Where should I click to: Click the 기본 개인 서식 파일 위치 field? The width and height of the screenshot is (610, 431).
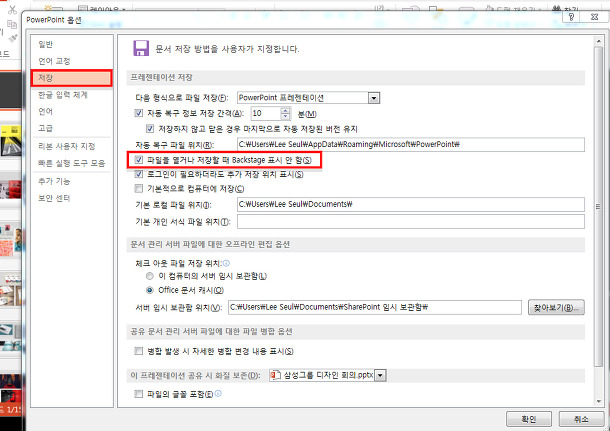[x=411, y=222]
